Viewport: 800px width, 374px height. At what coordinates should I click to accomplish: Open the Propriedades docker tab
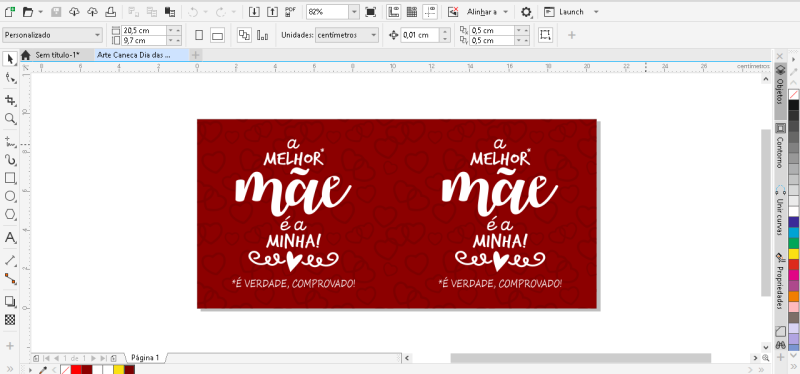780,281
